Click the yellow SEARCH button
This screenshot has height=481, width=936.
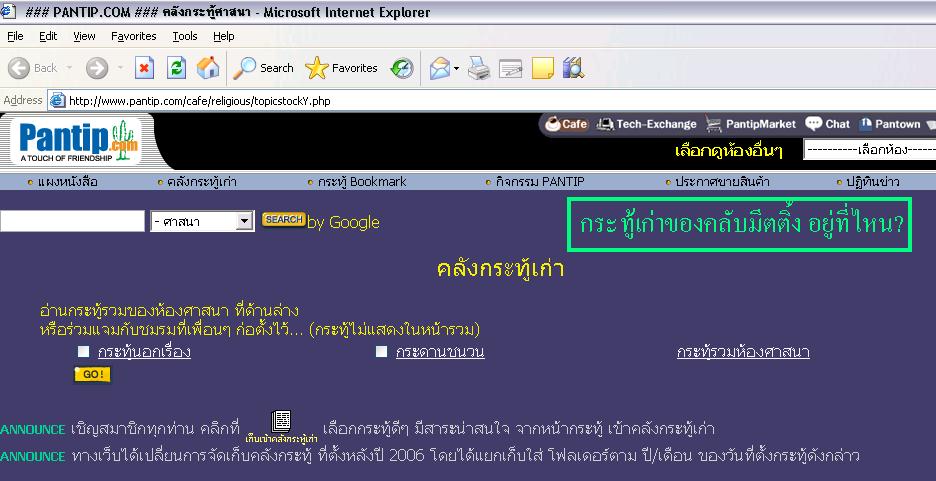pyautogui.click(x=284, y=220)
